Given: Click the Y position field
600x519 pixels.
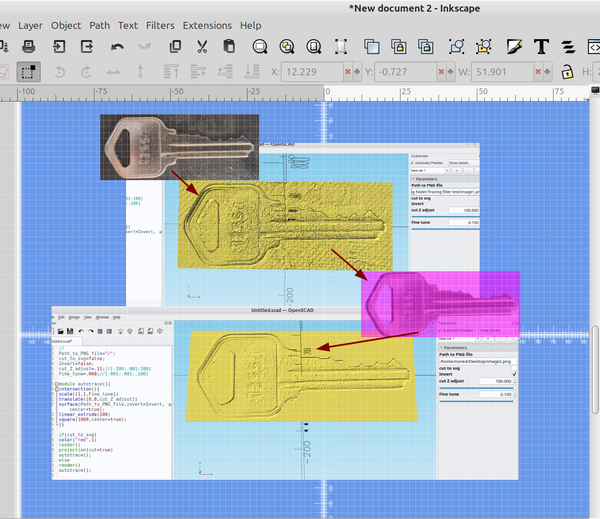Looking at the screenshot, I should [405, 72].
